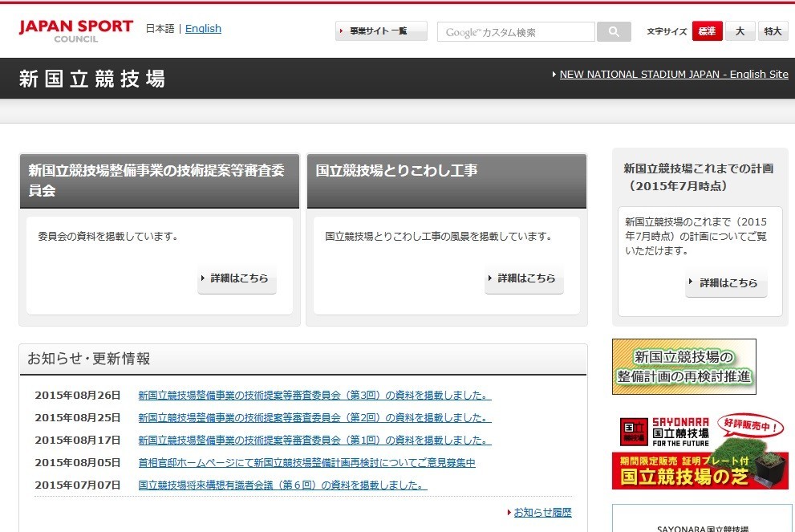
Task: Click the JAPAN SPORT COUNCIL logo
Action: tap(76, 30)
